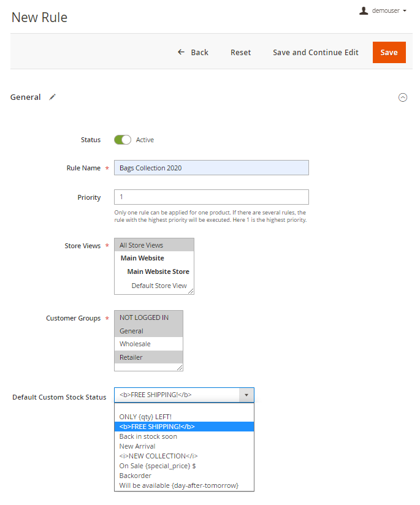This screenshot has height=505, width=420.
Task: Click the Save button
Action: [x=389, y=52]
